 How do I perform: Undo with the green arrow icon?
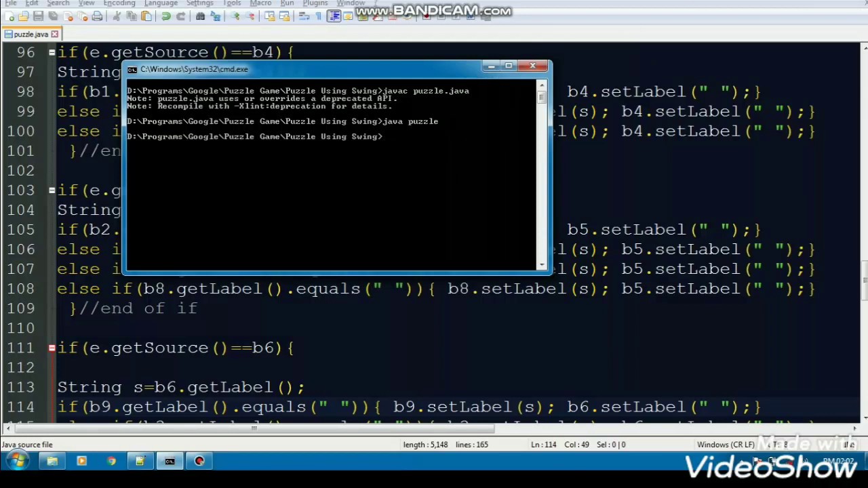165,16
